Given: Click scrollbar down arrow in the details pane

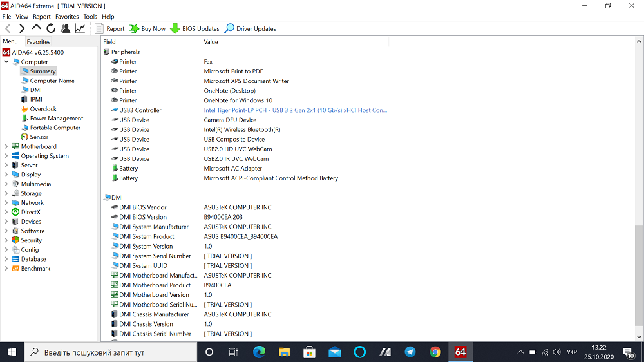Looking at the screenshot, I should pyautogui.click(x=639, y=337).
